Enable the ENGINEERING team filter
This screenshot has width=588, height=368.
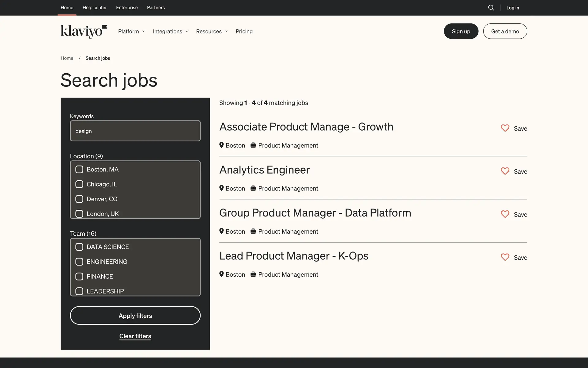coord(79,262)
